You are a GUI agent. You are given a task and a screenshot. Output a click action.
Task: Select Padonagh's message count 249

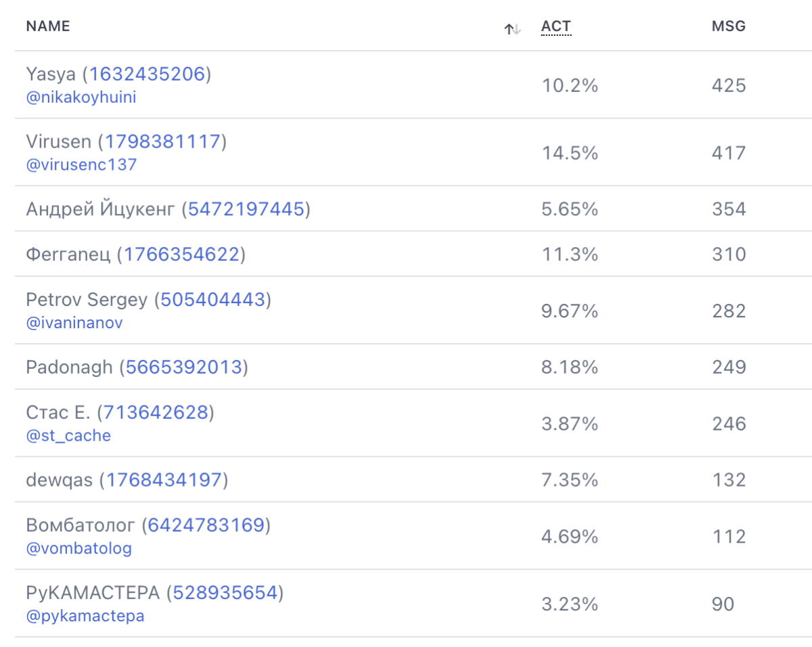[x=729, y=367]
